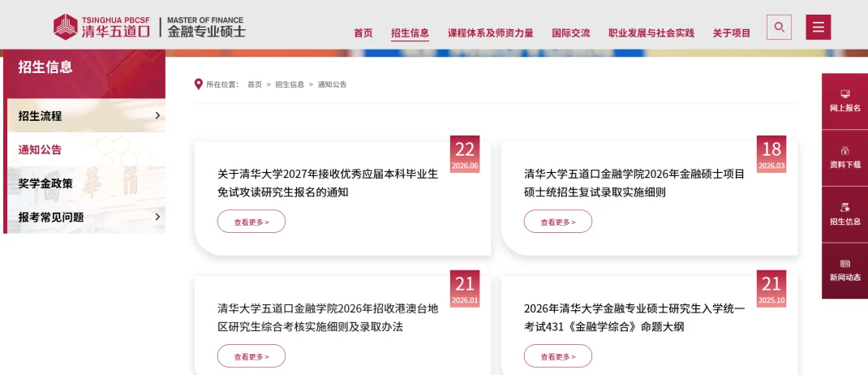Image resolution: width=868 pixels, height=375 pixels.
Task: Expand the 报考常见问题 chevron arrow
Action: pyautogui.click(x=157, y=217)
